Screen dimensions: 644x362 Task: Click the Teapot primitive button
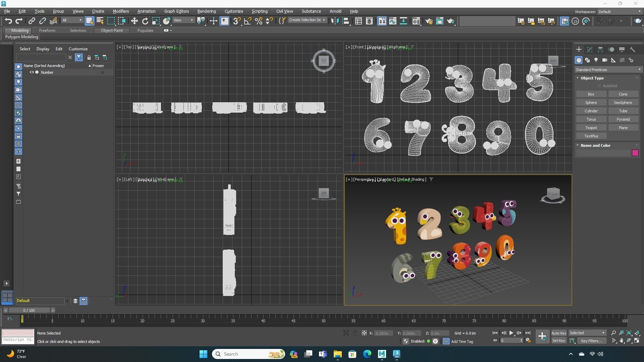click(x=591, y=128)
